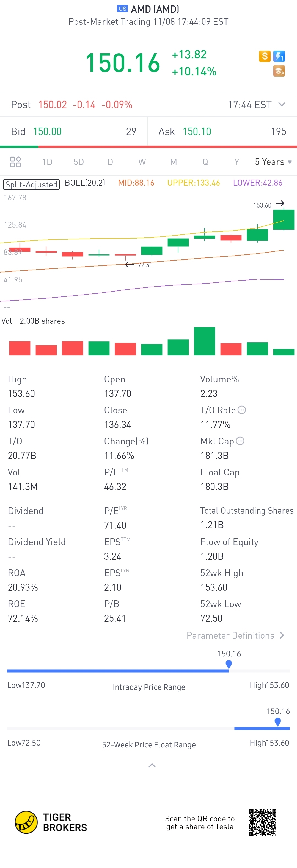Select the M monthly chart tab

point(174,162)
